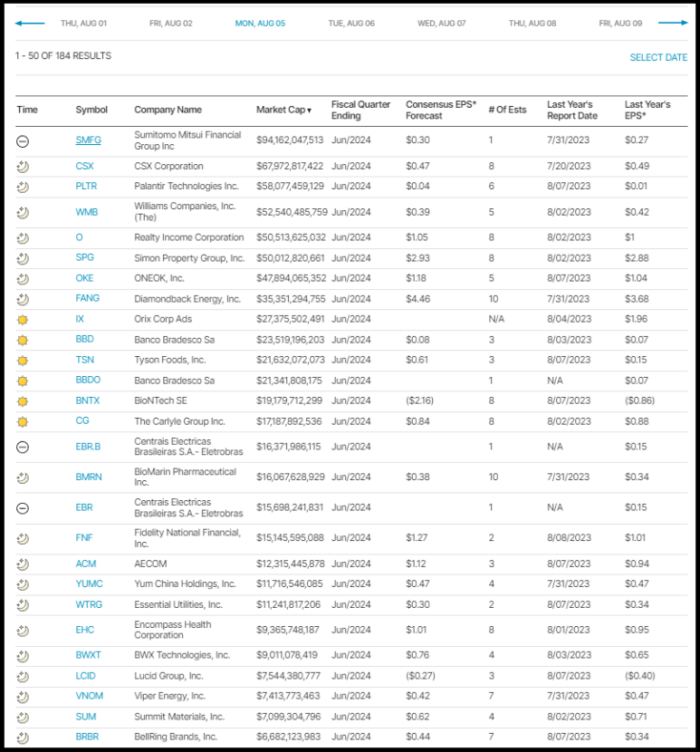Open the FANG symbol link
This screenshot has width=700, height=752.
click(x=87, y=298)
